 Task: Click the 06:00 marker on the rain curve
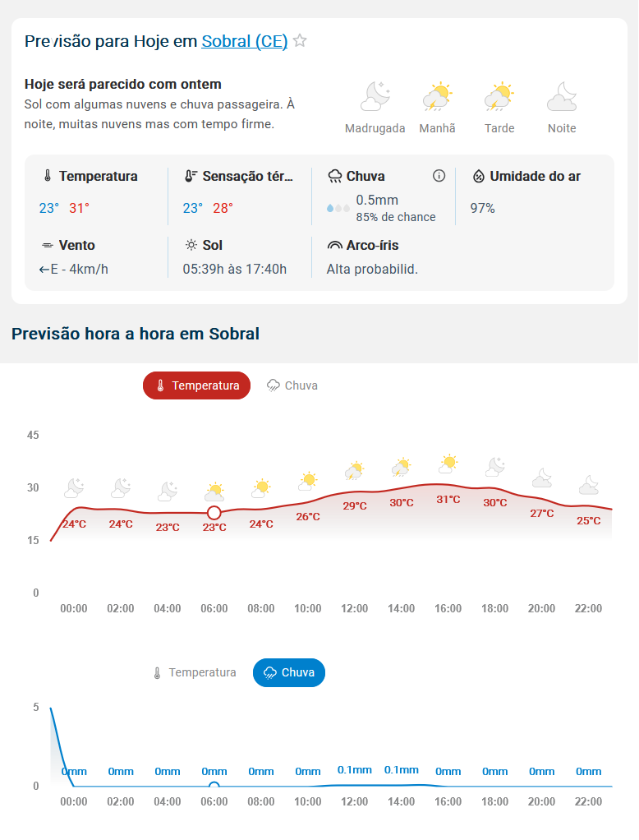tap(214, 786)
